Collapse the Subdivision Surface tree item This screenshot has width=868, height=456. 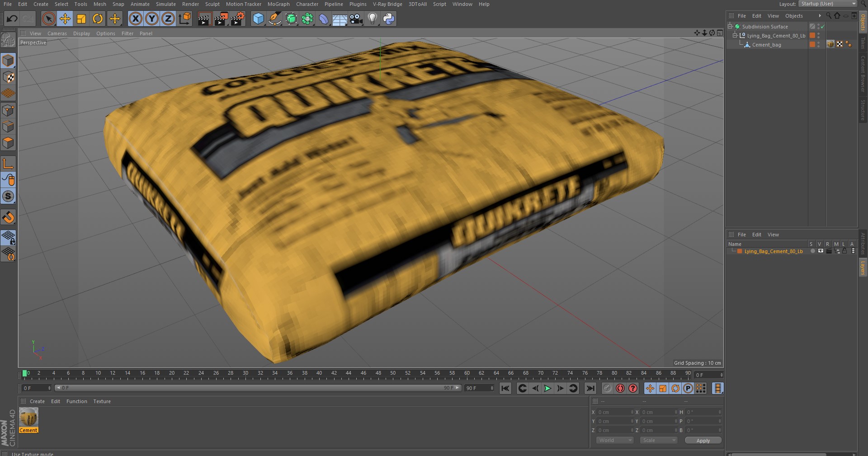tap(730, 27)
